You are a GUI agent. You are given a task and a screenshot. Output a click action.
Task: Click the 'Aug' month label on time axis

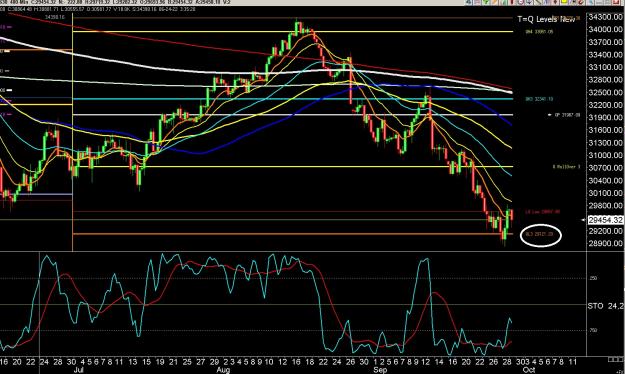click(x=224, y=370)
